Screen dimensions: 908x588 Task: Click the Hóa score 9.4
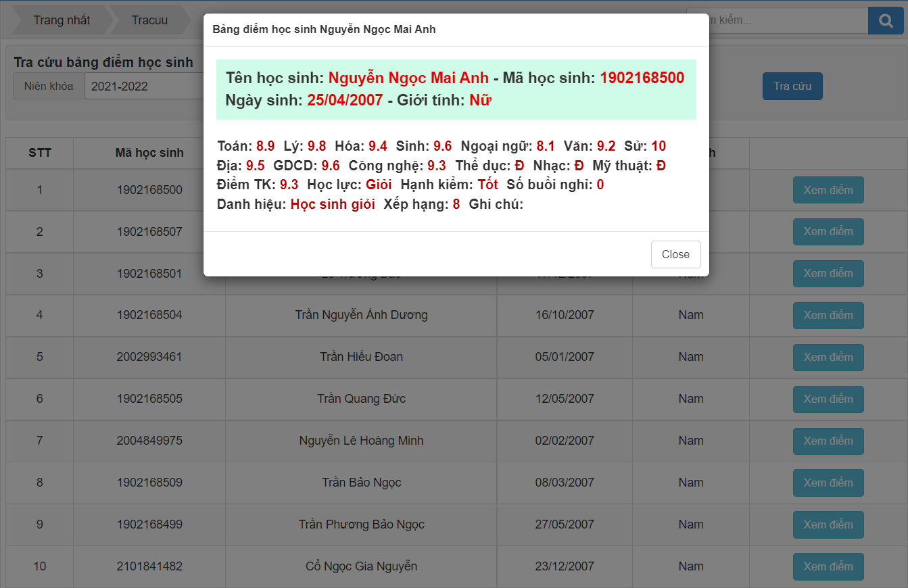(378, 146)
